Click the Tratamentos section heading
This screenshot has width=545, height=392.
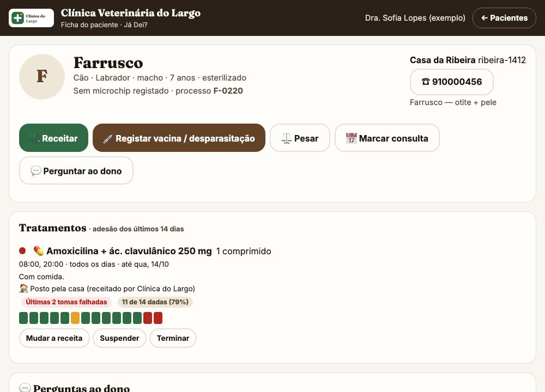52,228
